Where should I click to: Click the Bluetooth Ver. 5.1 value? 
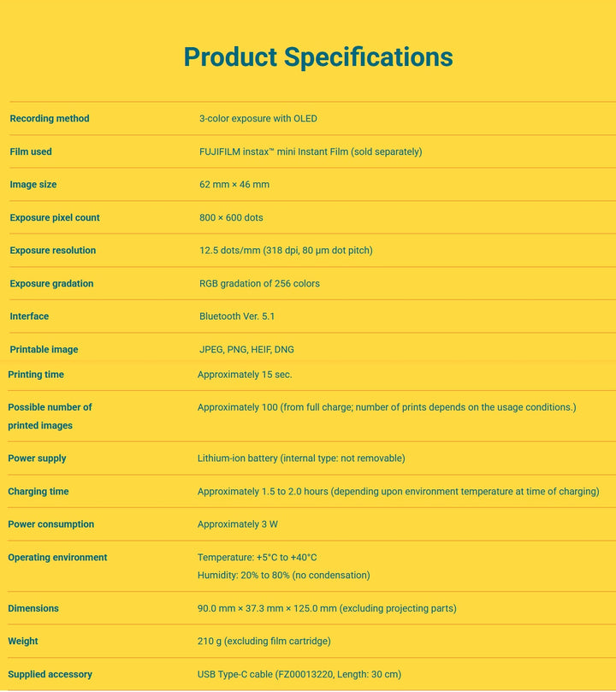(x=237, y=316)
